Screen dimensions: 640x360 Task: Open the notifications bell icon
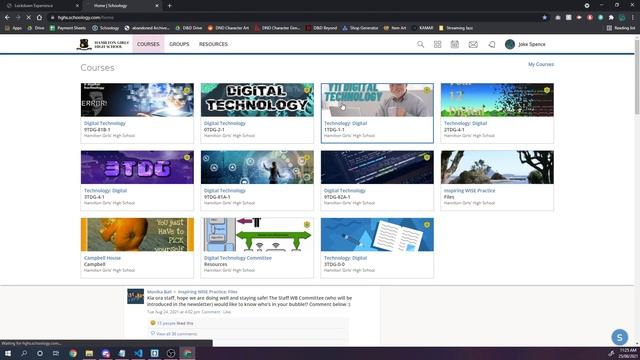pyautogui.click(x=492, y=44)
